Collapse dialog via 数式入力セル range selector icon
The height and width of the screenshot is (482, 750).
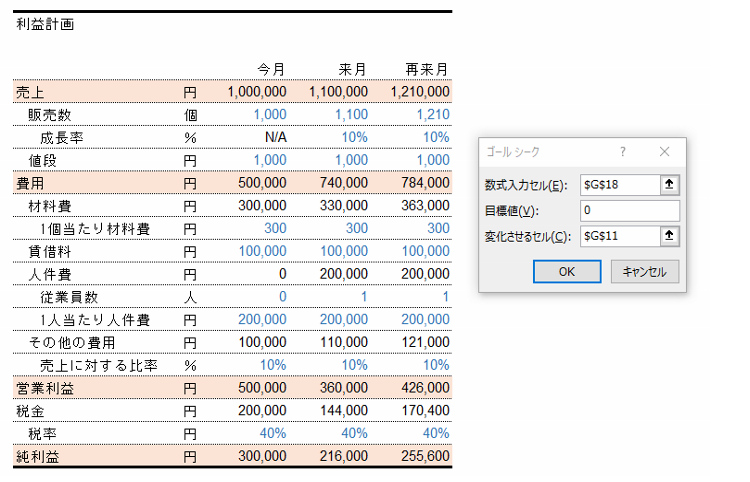tap(669, 184)
